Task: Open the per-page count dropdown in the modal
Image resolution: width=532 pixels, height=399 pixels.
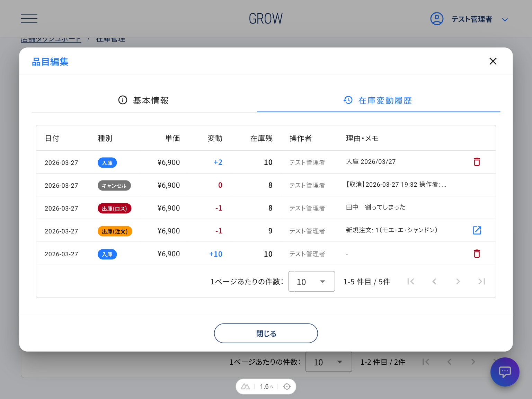Action: [311, 282]
